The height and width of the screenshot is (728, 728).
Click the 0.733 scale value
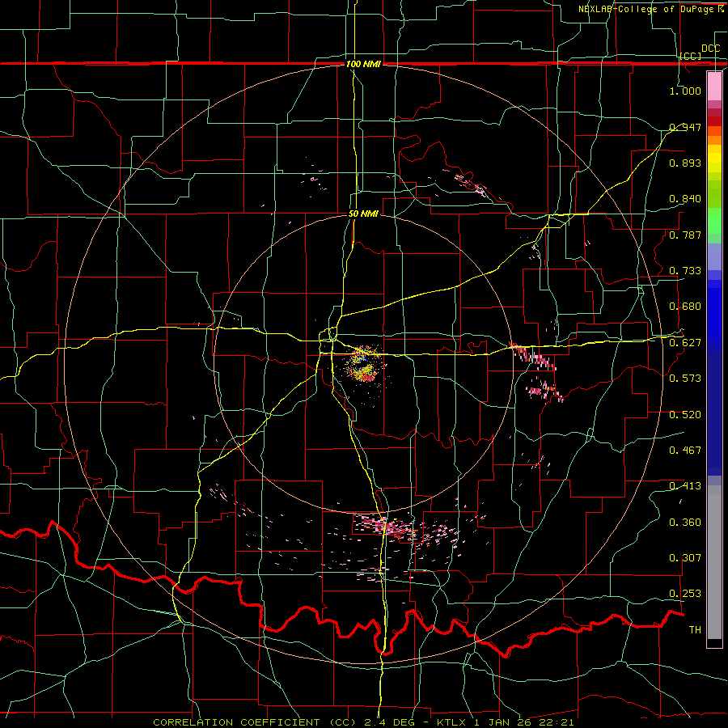click(x=685, y=271)
